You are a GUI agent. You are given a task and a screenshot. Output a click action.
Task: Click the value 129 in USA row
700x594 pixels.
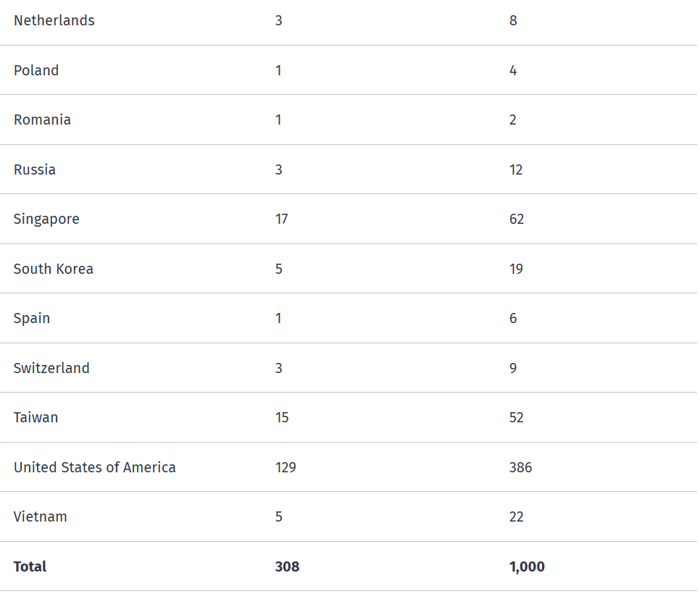(286, 468)
